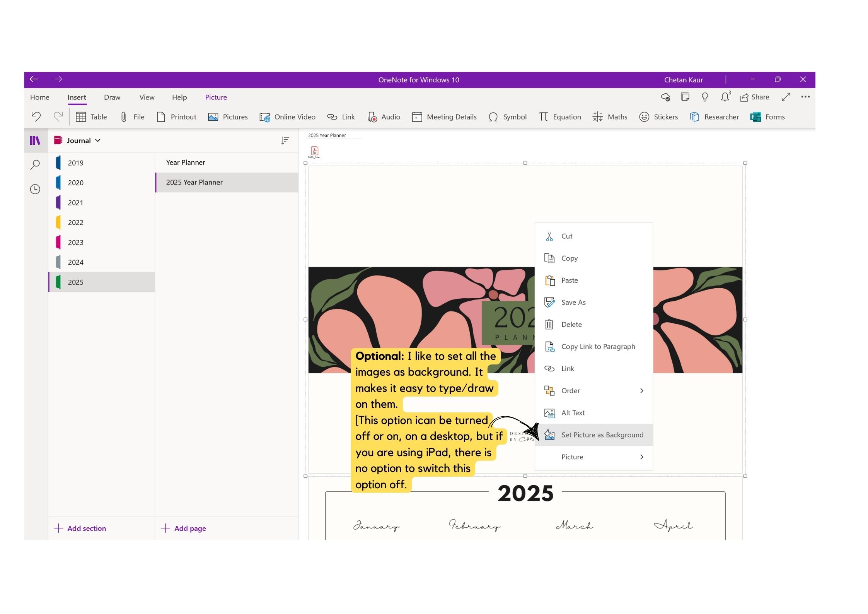Insert a Table from the ribbon
Viewport: 868px width, 614px height.
(x=92, y=117)
